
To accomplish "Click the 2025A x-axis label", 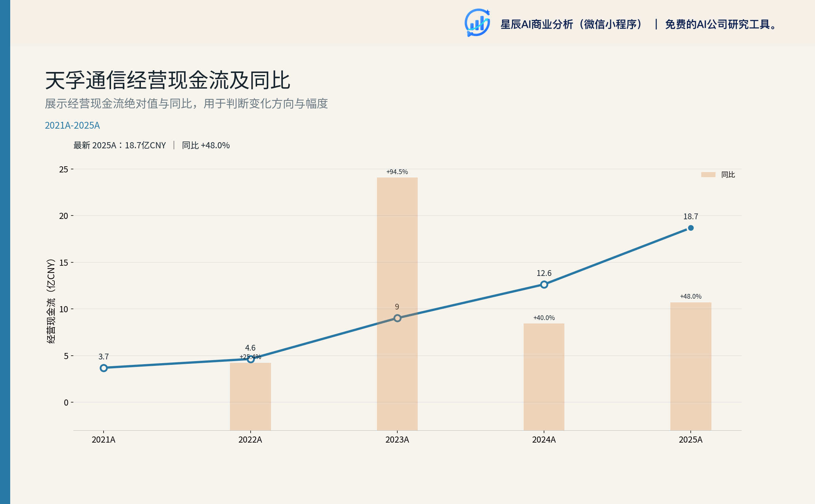I will [x=691, y=440].
